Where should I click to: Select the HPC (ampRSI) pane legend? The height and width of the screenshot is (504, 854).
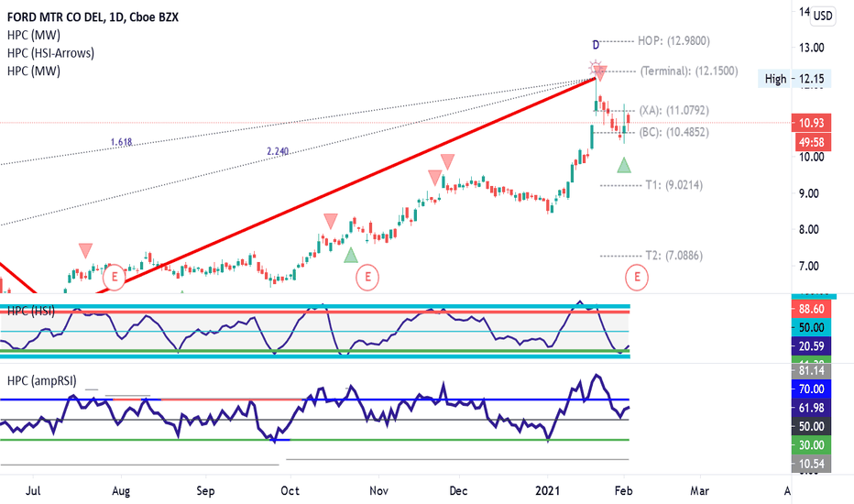coord(42,381)
